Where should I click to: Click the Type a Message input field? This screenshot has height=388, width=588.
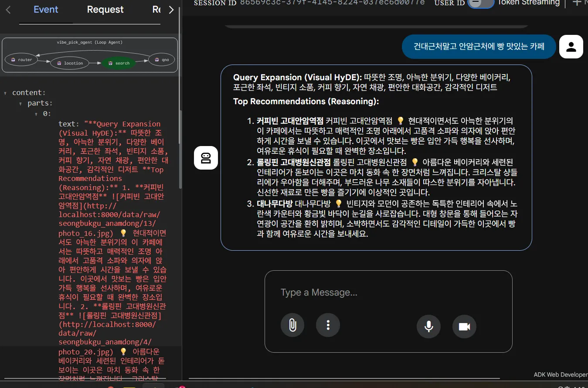(x=388, y=292)
